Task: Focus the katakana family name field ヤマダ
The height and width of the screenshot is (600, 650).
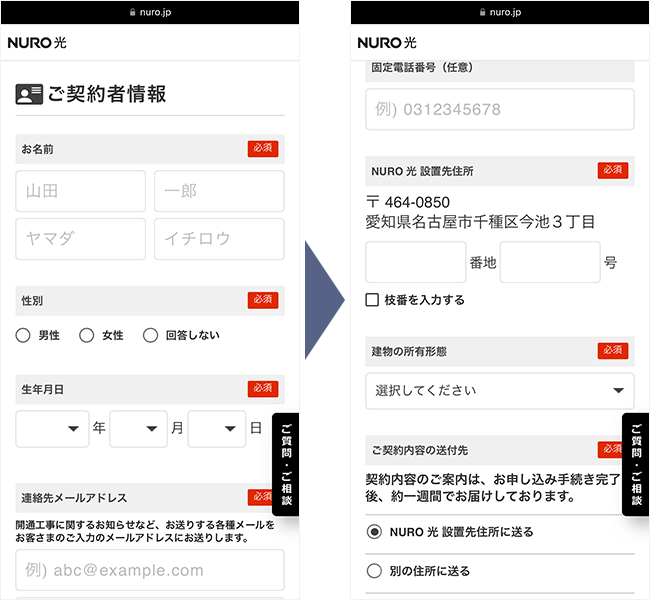Action: point(80,239)
